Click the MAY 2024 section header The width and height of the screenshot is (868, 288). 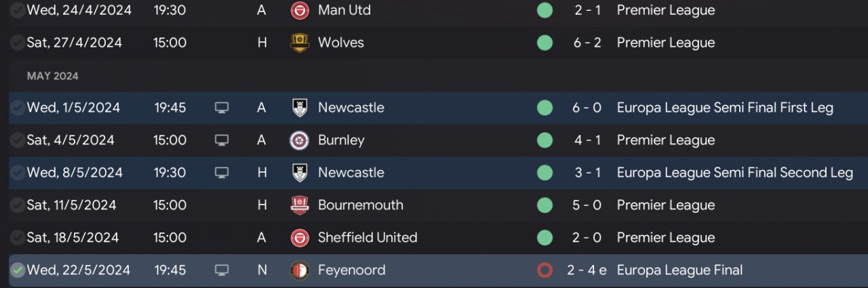point(53,76)
